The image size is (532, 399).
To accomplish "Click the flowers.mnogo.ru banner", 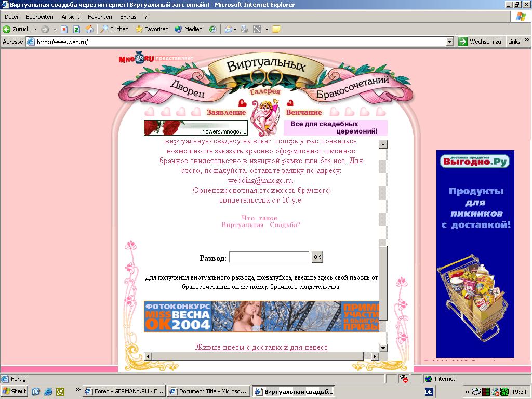I will click(196, 128).
